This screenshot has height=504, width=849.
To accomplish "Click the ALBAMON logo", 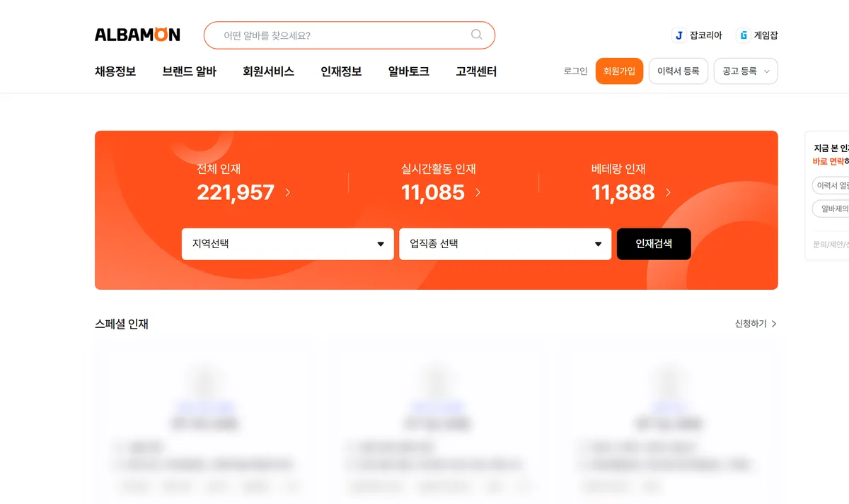I will pos(137,35).
